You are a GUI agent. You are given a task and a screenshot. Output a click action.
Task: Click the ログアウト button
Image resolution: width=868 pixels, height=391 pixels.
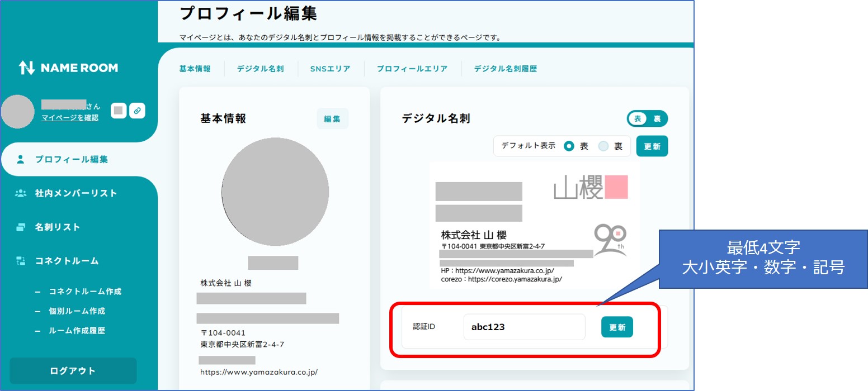coord(73,371)
